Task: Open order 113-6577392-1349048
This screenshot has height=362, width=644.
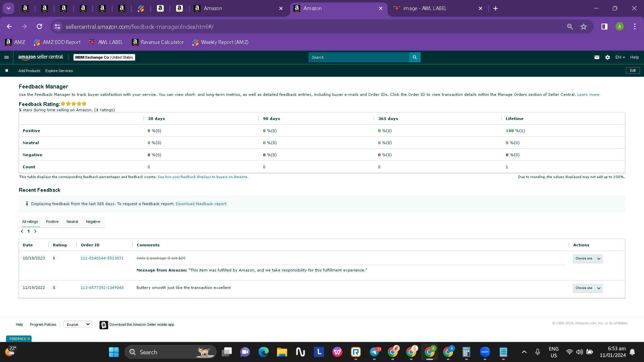Action: (x=102, y=288)
